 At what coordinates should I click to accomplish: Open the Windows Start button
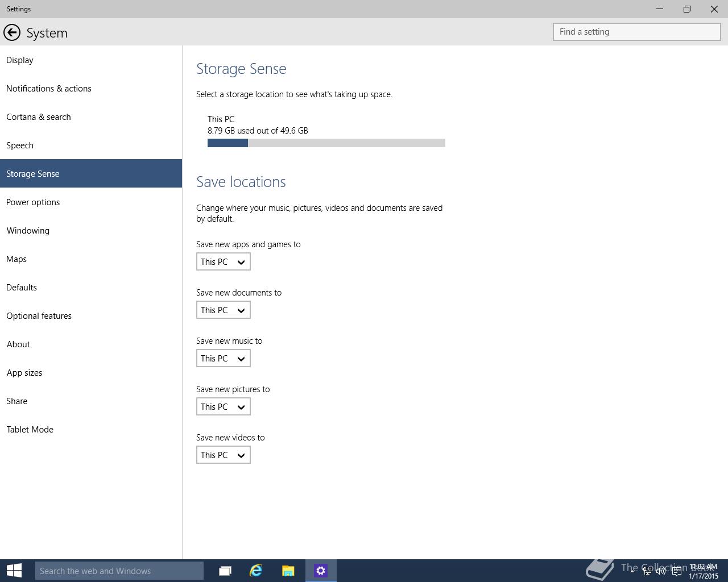(14, 571)
